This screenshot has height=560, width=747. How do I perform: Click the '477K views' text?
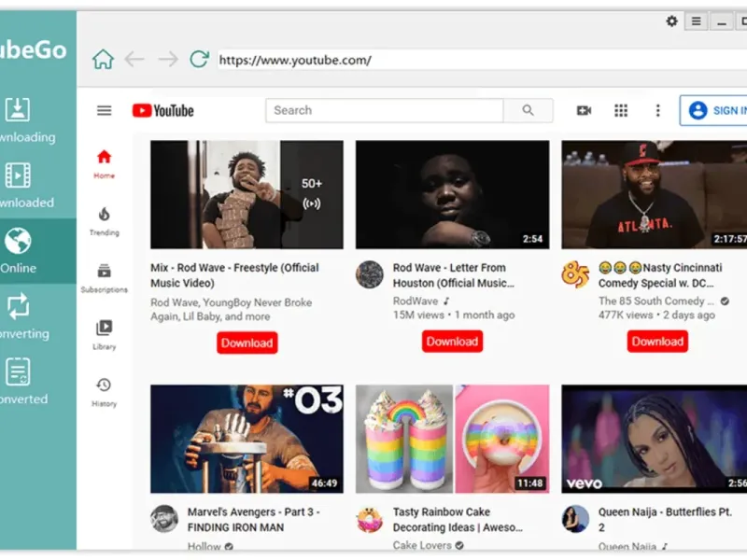[626, 315]
